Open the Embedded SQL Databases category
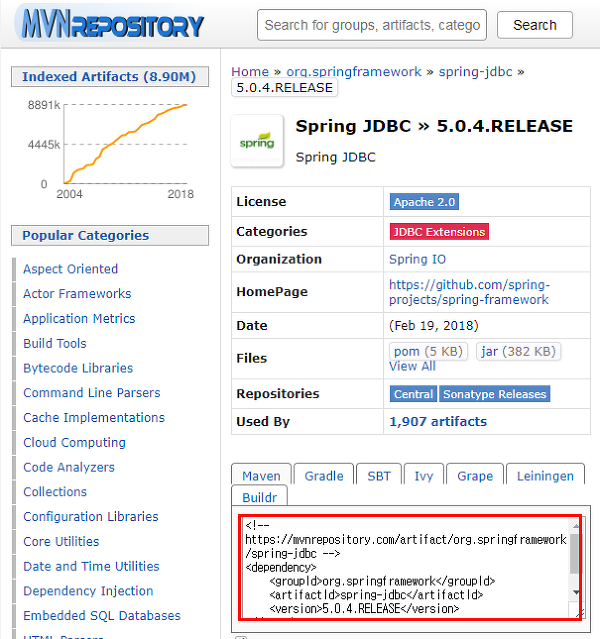 click(102, 615)
